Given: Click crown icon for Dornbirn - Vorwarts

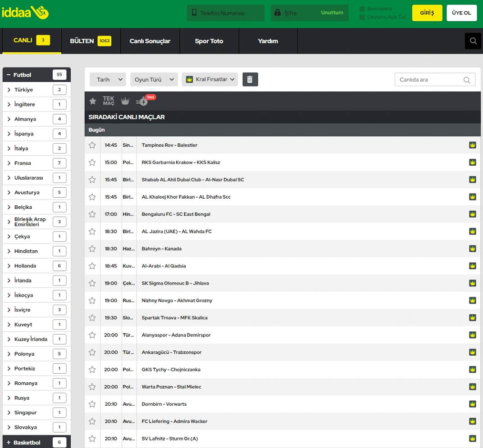Looking at the screenshot, I should point(473,404).
